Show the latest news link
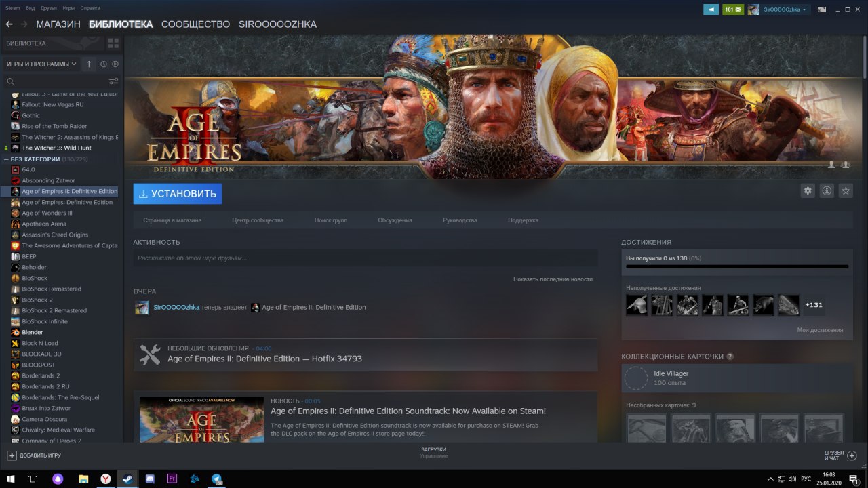Screen dimensions: 868x488 point(553,279)
